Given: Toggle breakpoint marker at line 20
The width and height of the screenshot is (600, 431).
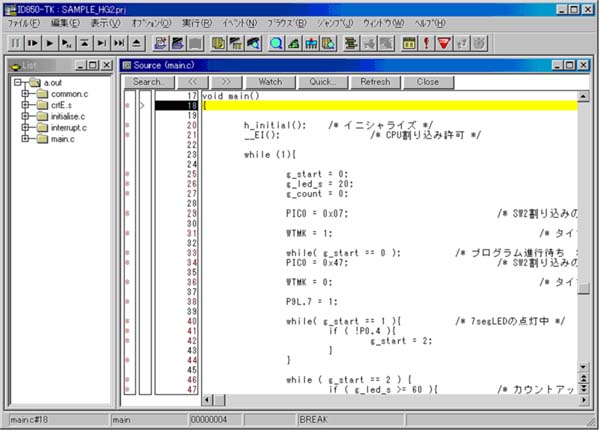Looking at the screenshot, I should 127,125.
